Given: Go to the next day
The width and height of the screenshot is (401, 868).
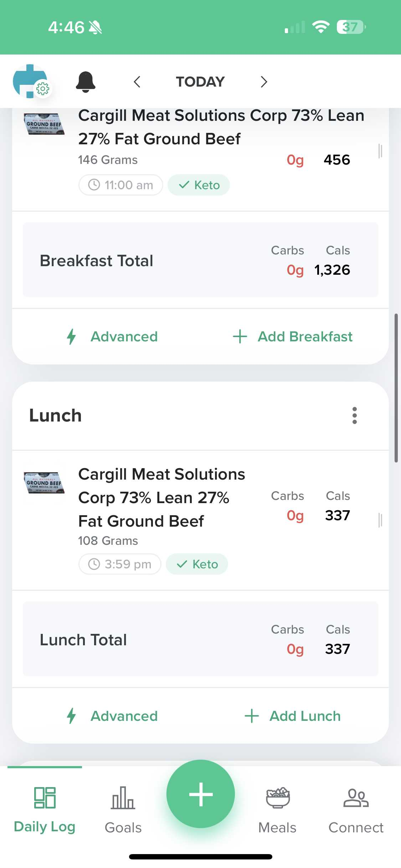Looking at the screenshot, I should 264,82.
